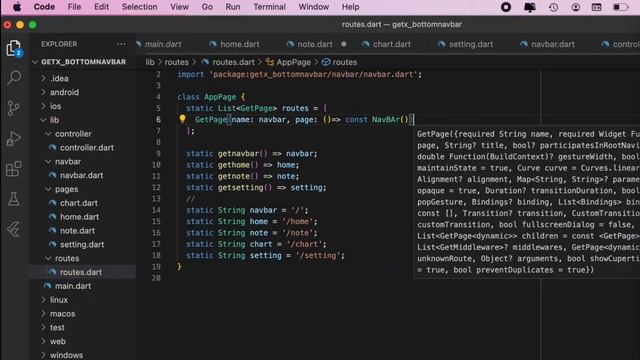
Task: Open the View menu
Action: point(179,7)
